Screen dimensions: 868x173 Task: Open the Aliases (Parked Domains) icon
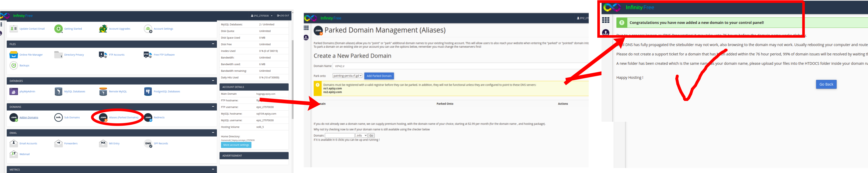point(103,117)
